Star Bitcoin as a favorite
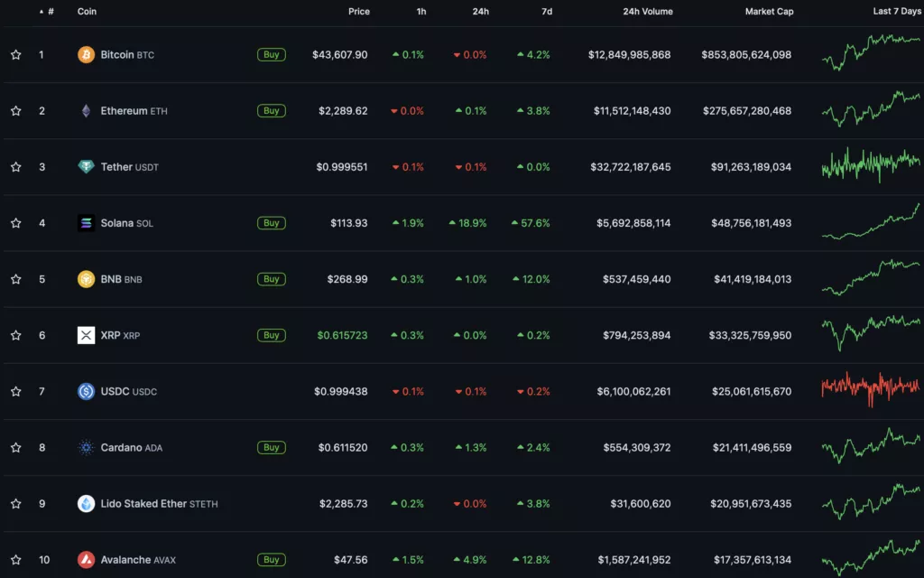 [x=15, y=55]
